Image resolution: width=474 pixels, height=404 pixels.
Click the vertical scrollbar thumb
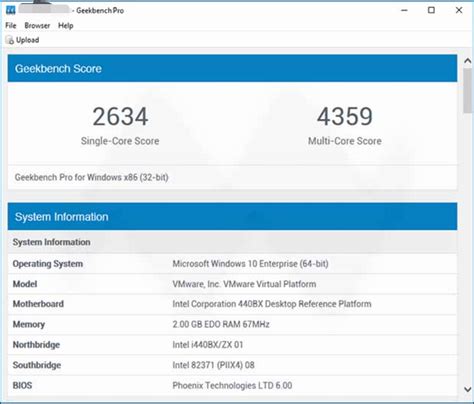[468, 90]
